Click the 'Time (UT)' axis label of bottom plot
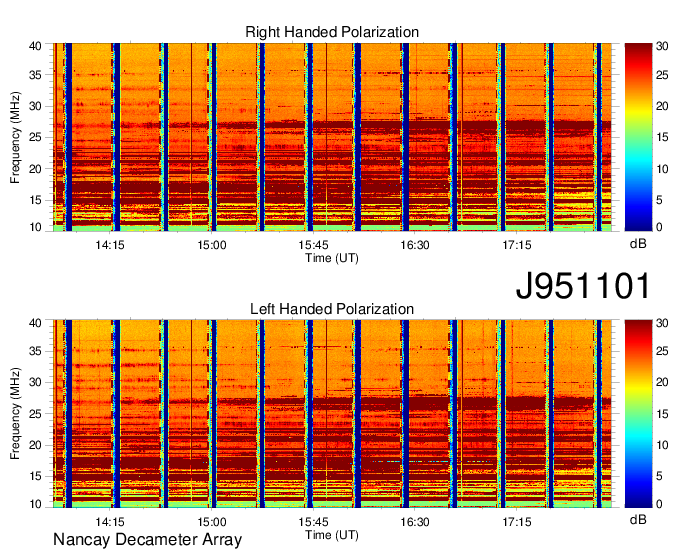 [x=332, y=535]
